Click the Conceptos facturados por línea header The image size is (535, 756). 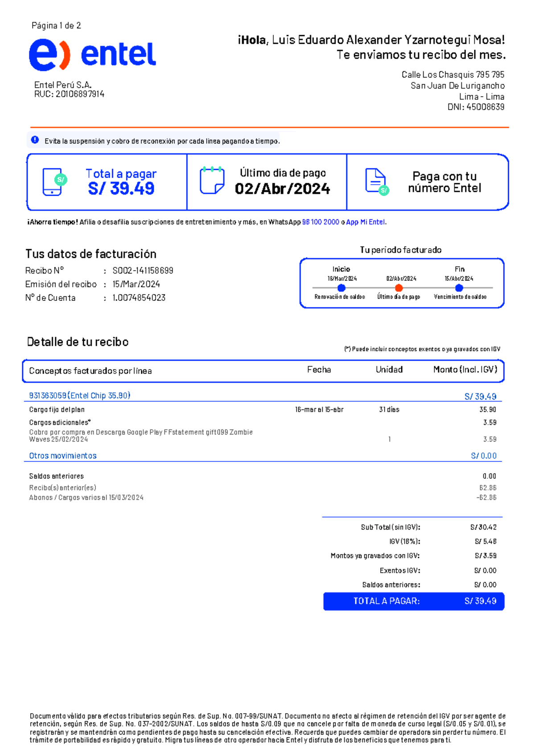[x=91, y=371]
